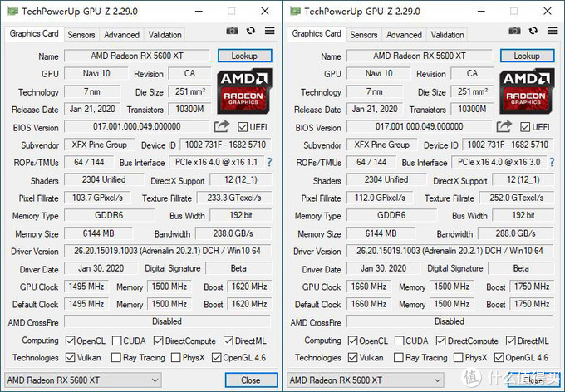Toggle OpenCL checkbox in left window
The width and height of the screenshot is (565, 392).
[71, 341]
